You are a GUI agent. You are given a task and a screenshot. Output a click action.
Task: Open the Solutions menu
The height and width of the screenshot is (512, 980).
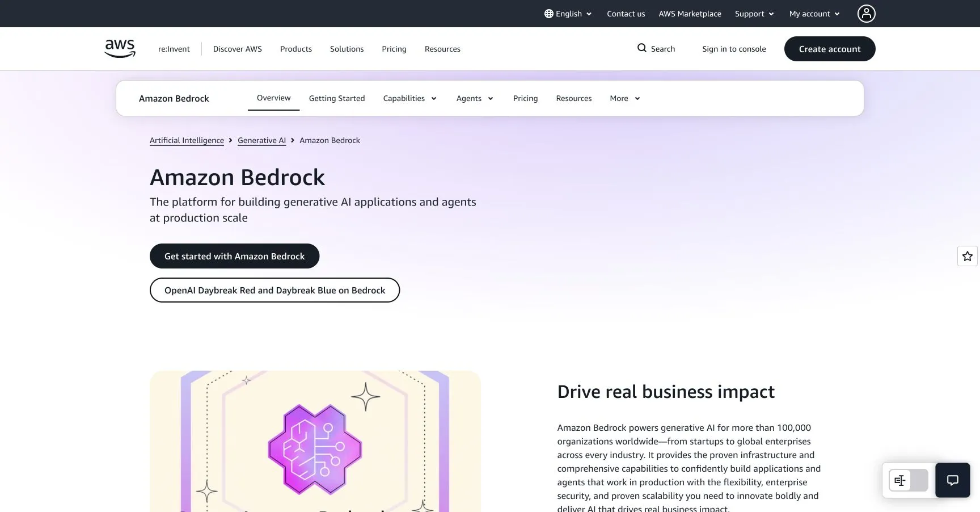point(347,49)
